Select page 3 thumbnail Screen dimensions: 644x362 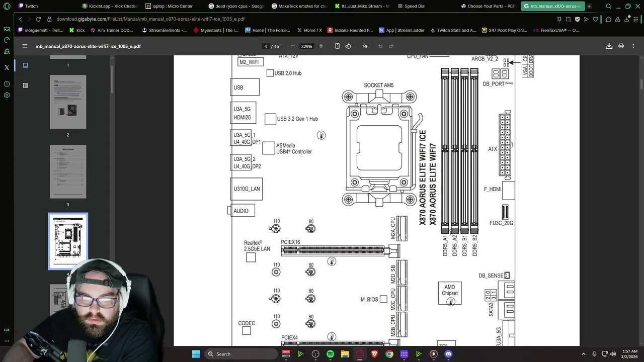(x=68, y=171)
